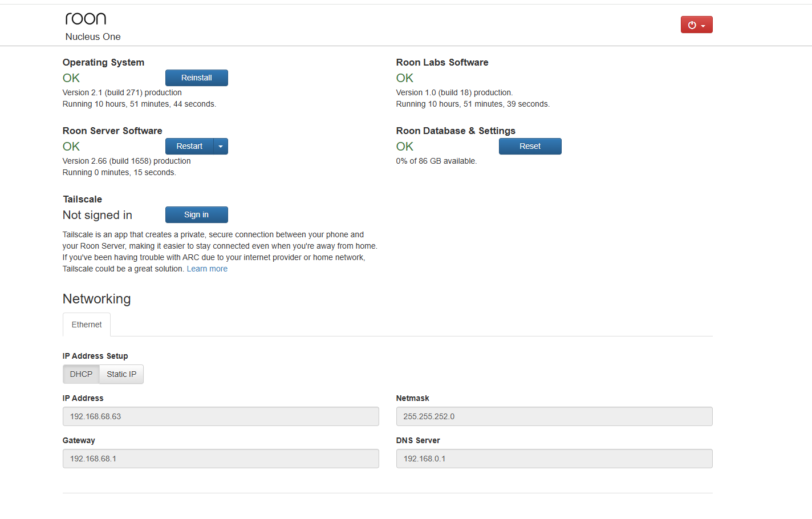Select DHCP for IP address setup
812x519 pixels.
click(x=81, y=374)
